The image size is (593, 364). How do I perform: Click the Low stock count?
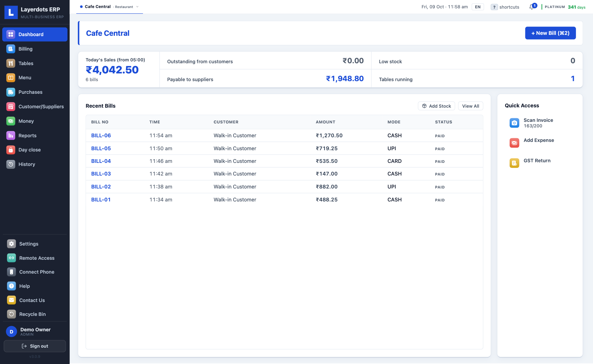[x=573, y=61]
